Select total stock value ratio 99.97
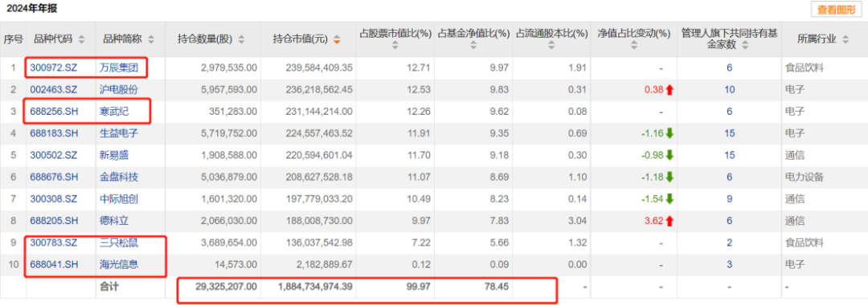868x305 pixels. click(420, 287)
